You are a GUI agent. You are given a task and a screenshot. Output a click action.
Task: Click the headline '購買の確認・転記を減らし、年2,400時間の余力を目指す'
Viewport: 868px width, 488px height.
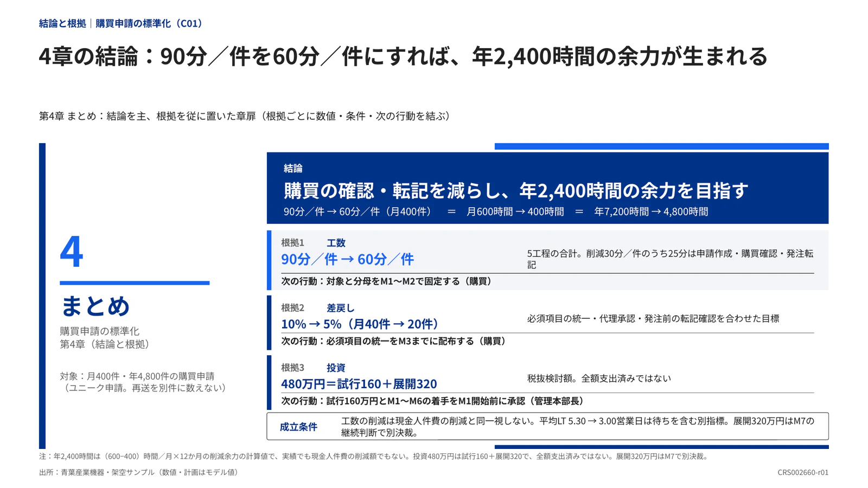pos(516,190)
